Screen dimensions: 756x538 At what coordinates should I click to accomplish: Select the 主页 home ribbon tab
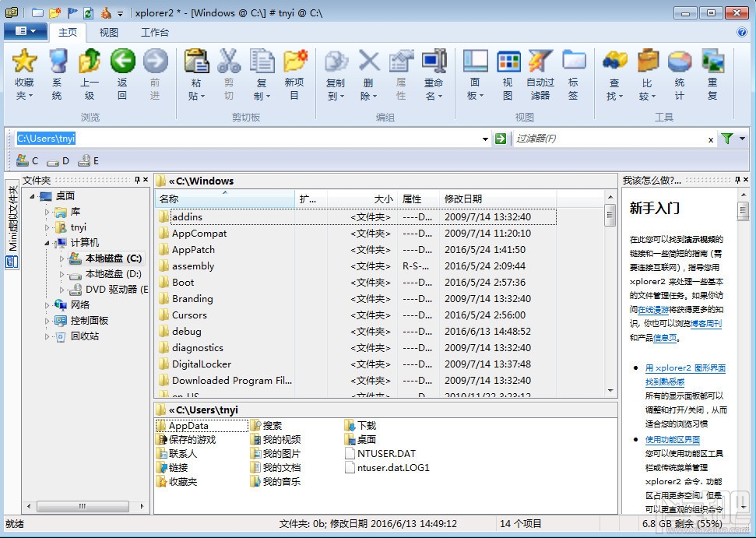[x=68, y=32]
